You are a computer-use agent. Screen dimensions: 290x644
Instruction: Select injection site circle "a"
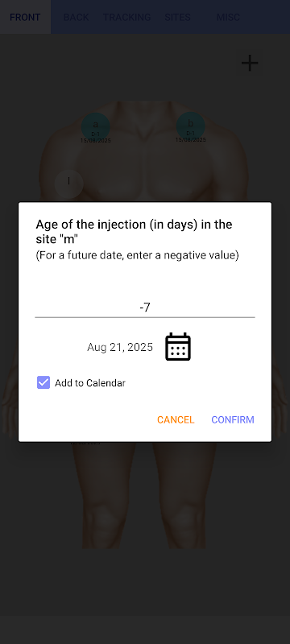point(96,126)
